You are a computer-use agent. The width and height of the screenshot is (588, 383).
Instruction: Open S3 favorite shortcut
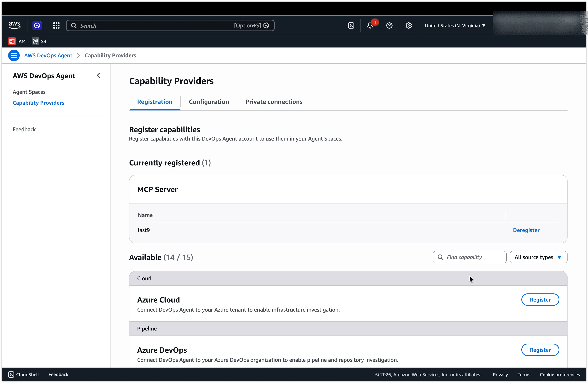pos(39,41)
